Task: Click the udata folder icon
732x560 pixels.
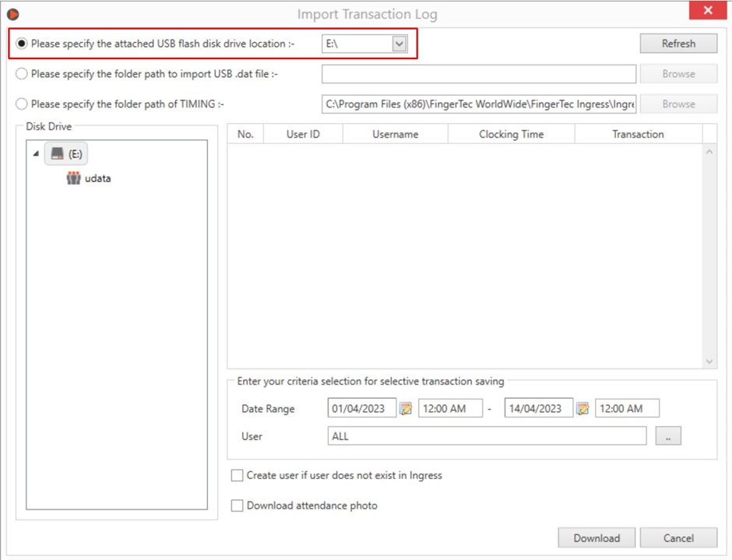Action: 73,178
